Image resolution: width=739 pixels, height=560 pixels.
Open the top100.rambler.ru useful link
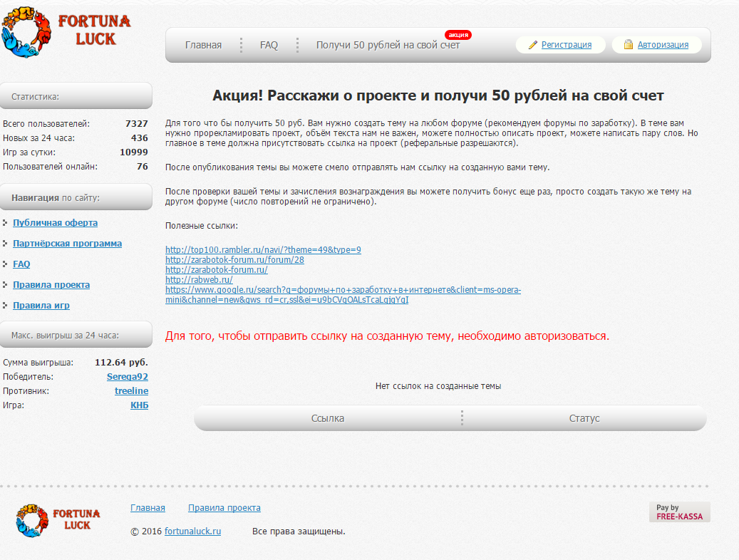[263, 250]
